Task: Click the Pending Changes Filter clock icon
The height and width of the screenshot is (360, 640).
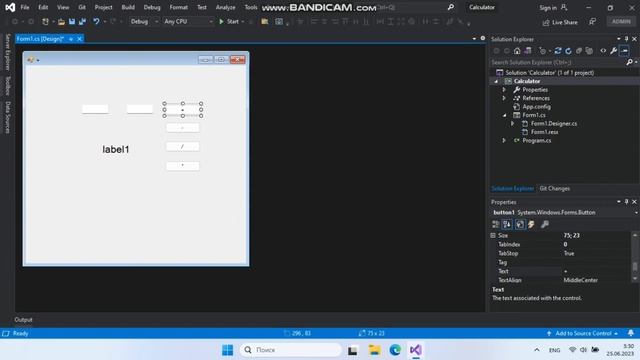Action: pyautogui.click(x=542, y=51)
